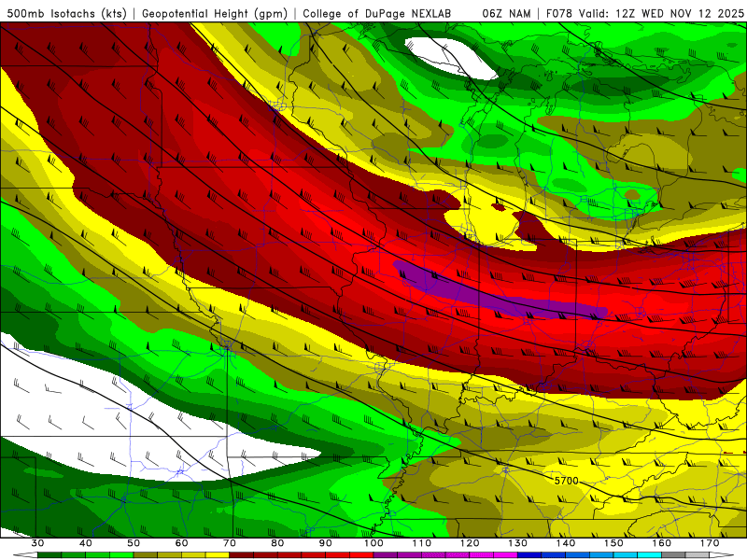
Task: Click the 150 label on the color scale
Action: coord(613,543)
